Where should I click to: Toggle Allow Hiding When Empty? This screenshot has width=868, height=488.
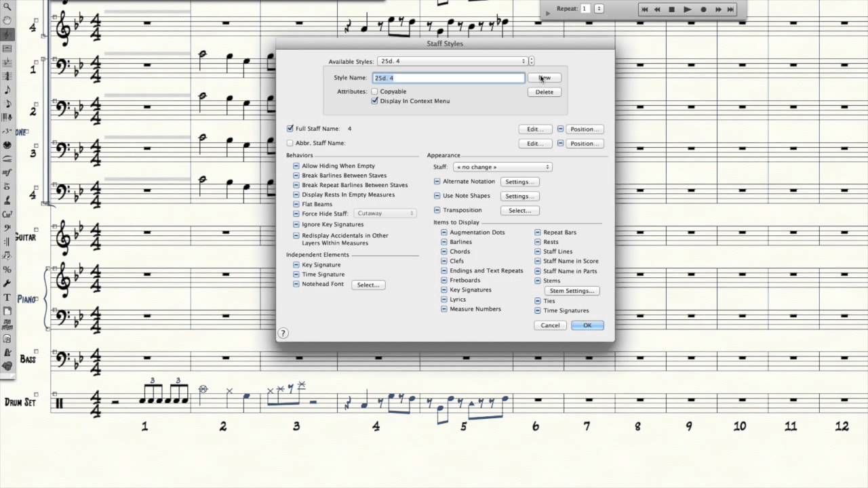pos(296,165)
